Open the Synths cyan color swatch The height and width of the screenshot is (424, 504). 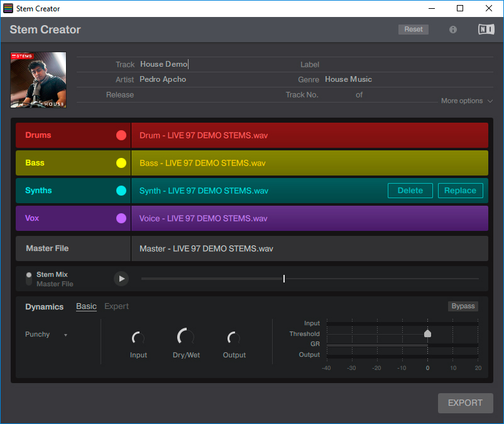coord(121,191)
